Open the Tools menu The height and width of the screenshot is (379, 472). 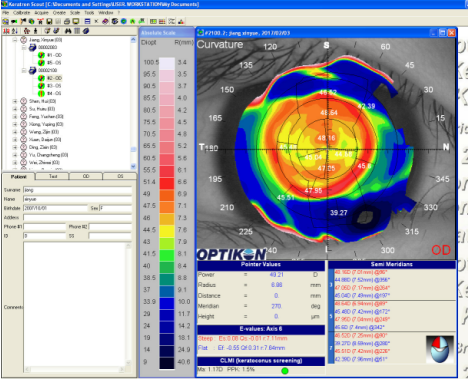[89, 13]
